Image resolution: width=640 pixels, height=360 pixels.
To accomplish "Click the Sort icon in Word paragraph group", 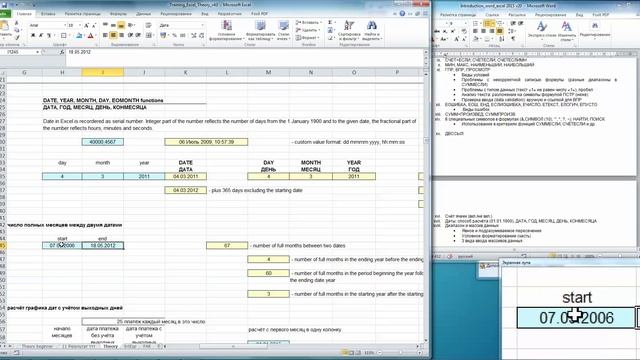I will (502, 38).
